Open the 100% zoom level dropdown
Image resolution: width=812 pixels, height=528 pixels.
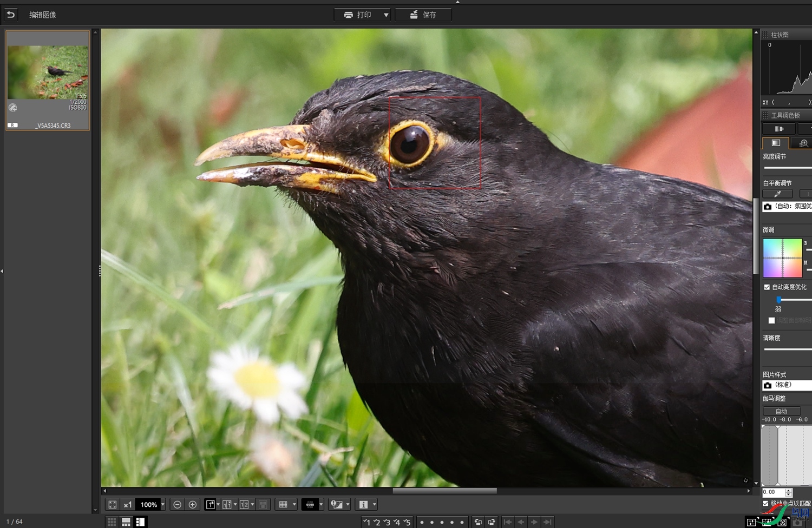tap(162, 505)
